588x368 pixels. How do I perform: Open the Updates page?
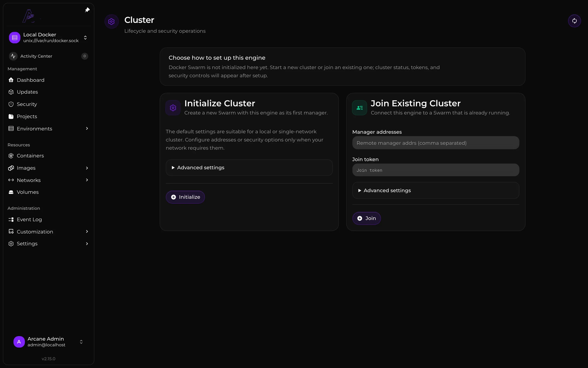[x=48, y=92]
